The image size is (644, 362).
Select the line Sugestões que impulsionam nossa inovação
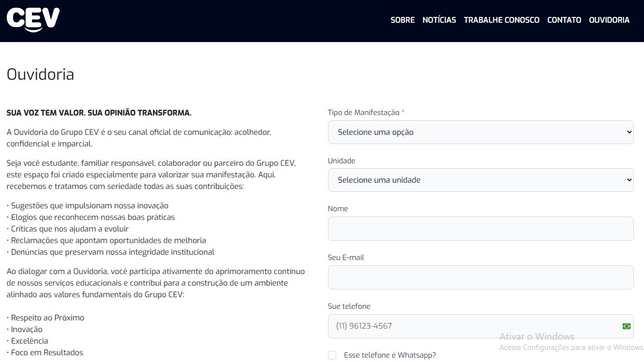[88, 205]
